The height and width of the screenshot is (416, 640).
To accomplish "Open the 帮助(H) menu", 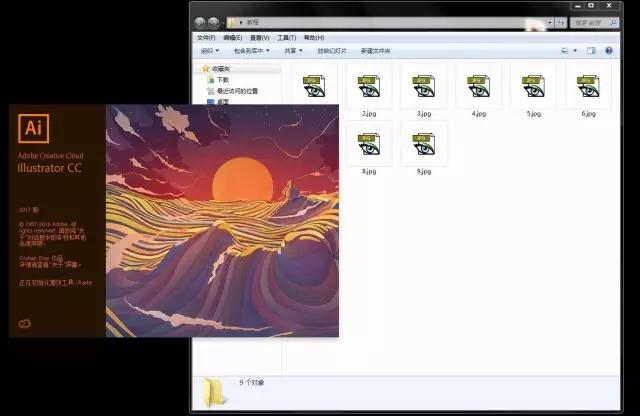I will point(314,38).
